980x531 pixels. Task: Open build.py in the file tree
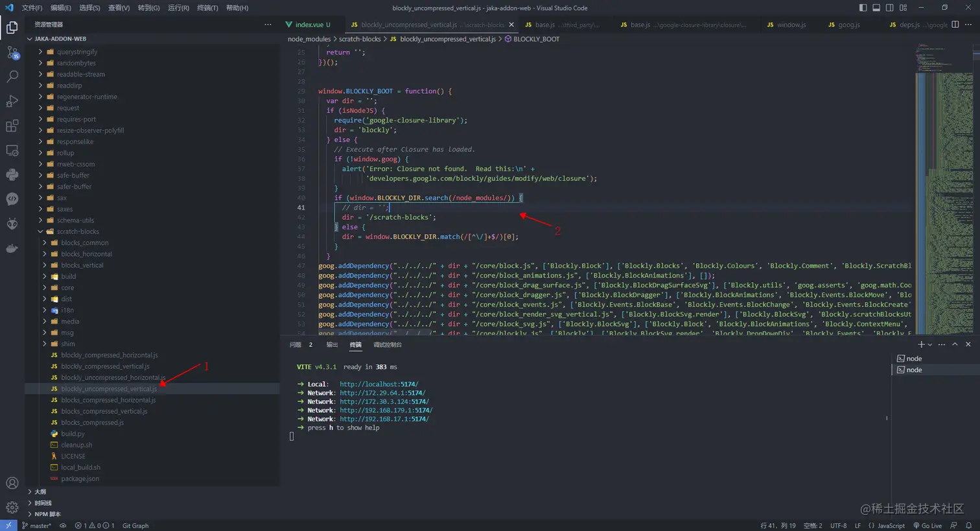coord(73,434)
